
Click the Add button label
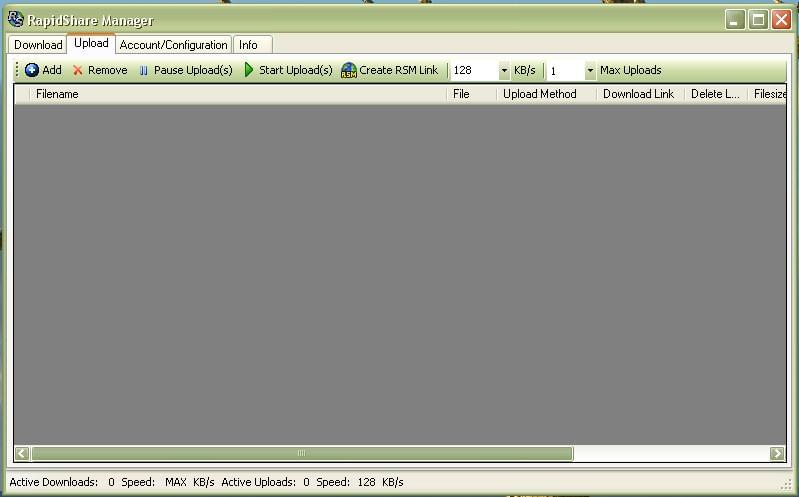tap(52, 70)
